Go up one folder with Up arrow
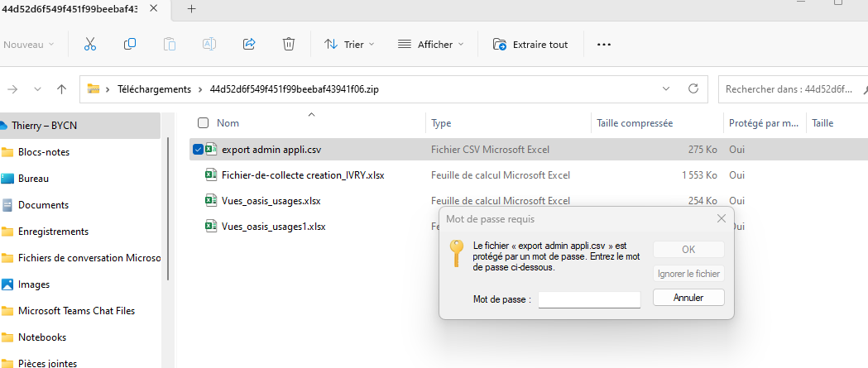The image size is (868, 368). tap(61, 88)
